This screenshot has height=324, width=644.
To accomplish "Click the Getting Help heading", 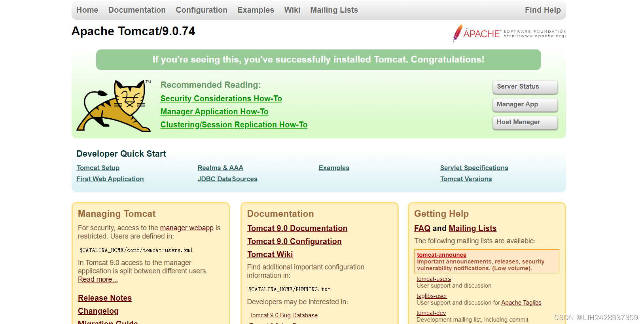I will [441, 214].
